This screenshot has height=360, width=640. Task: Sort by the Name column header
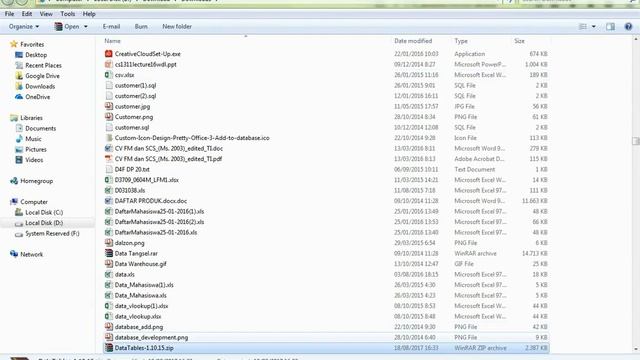[112, 41]
